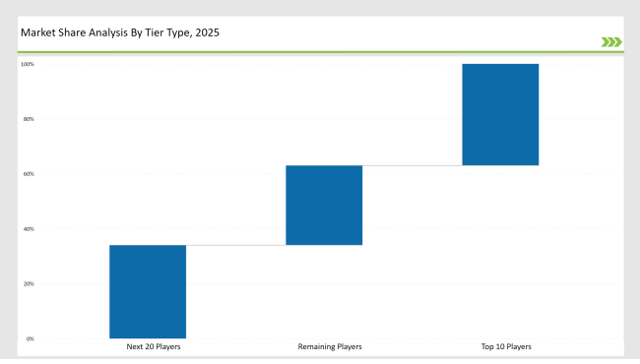640x364 pixels.
Task: Select the Top 10 Players bar
Action: tap(500, 114)
